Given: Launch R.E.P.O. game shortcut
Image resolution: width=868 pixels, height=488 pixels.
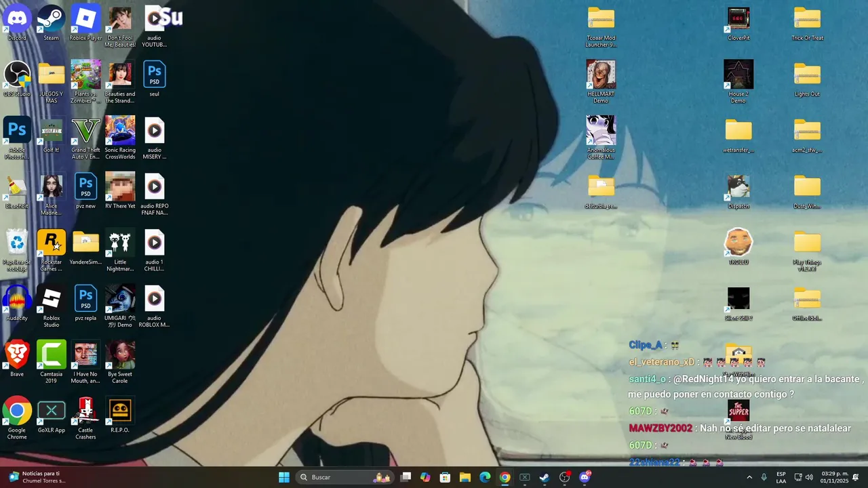Looking at the screenshot, I should click(120, 415).
